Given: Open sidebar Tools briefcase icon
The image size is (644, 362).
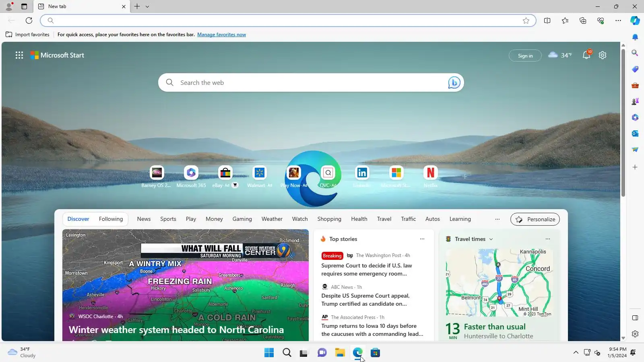Looking at the screenshot, I should click(x=635, y=85).
